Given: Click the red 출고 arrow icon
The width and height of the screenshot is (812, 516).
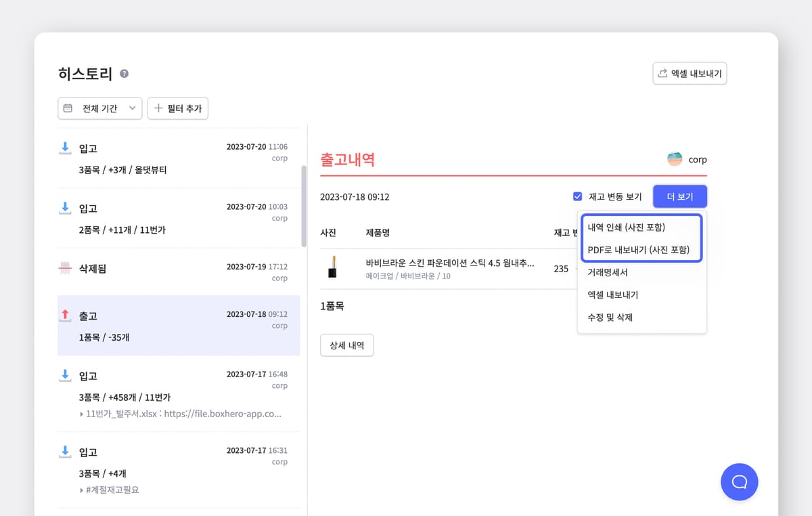Looking at the screenshot, I should click(66, 315).
